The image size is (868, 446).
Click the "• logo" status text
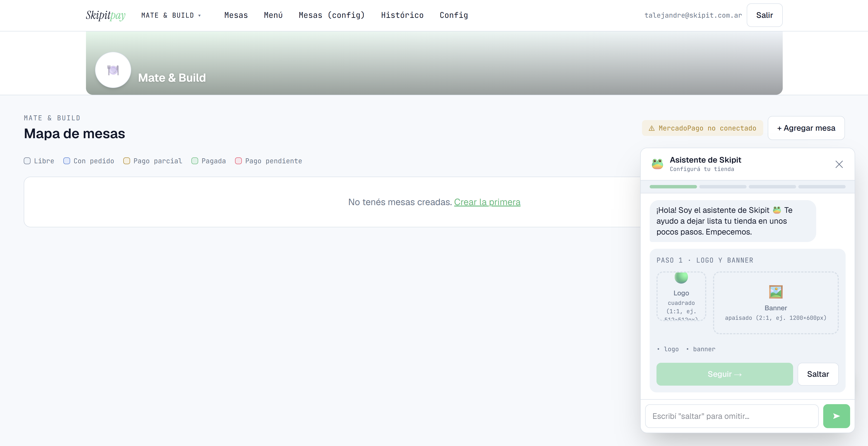[668, 349]
